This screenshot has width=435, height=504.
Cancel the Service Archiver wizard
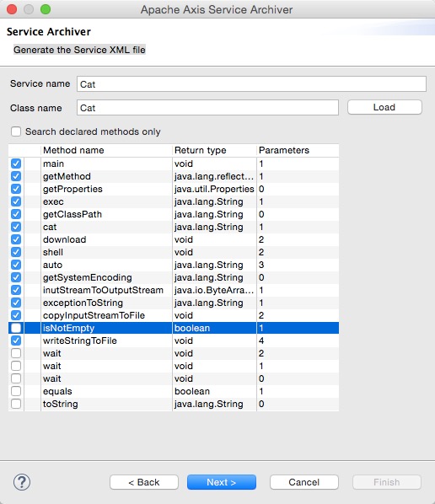(304, 482)
